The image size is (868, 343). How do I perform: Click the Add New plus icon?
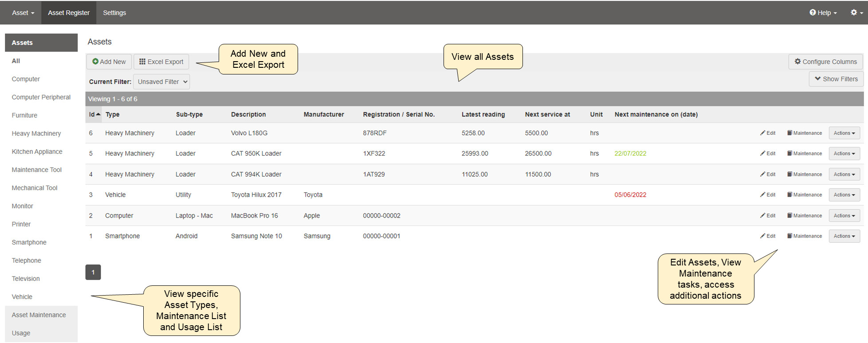click(95, 62)
